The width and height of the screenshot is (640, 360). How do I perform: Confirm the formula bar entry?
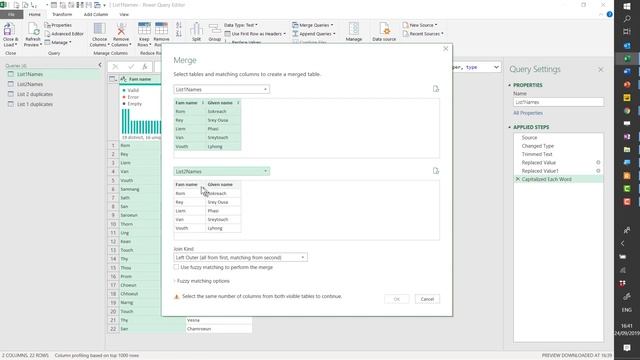(x=131, y=67)
